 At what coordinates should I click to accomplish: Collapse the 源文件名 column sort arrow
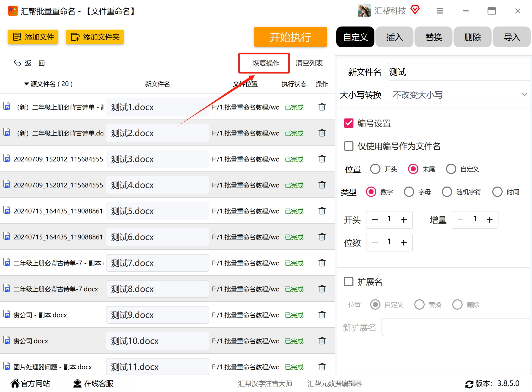[x=26, y=84]
